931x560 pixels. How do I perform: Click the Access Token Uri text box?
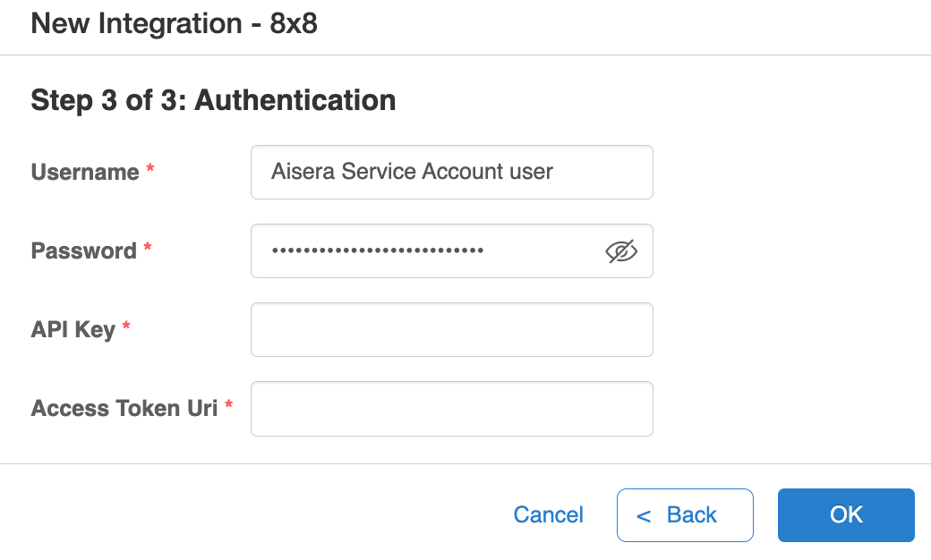[x=452, y=409]
